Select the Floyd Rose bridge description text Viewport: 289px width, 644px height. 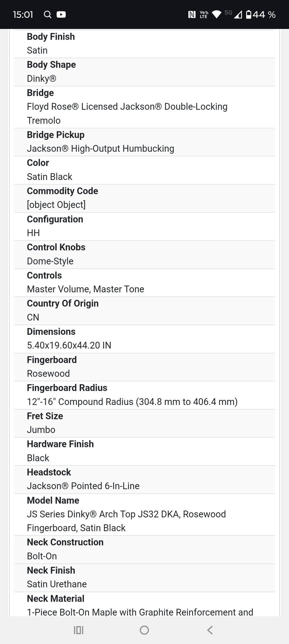[127, 113]
